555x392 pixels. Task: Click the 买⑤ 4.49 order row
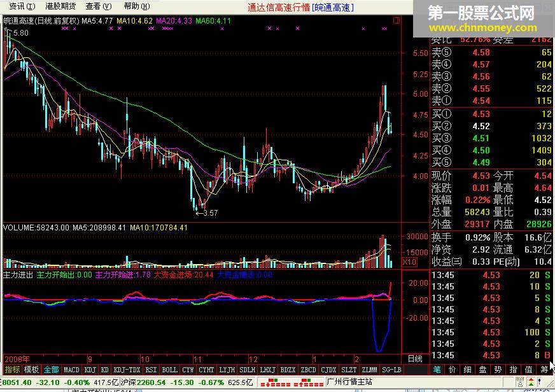point(491,162)
